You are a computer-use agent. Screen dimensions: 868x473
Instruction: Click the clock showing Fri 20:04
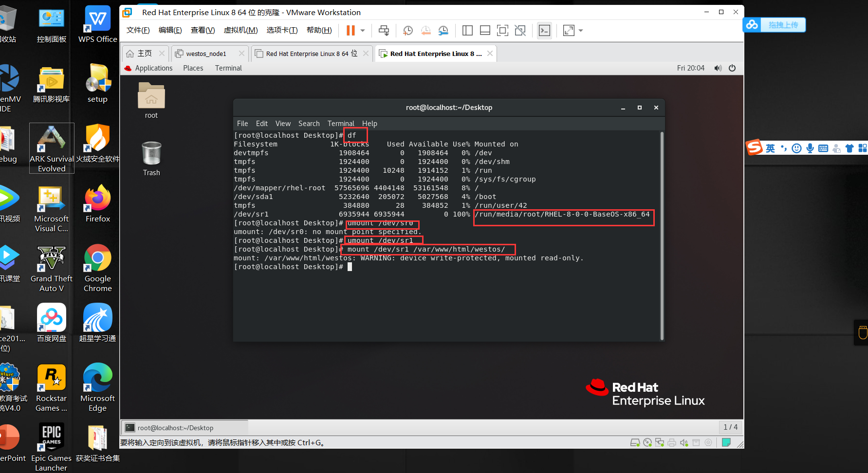pos(690,68)
